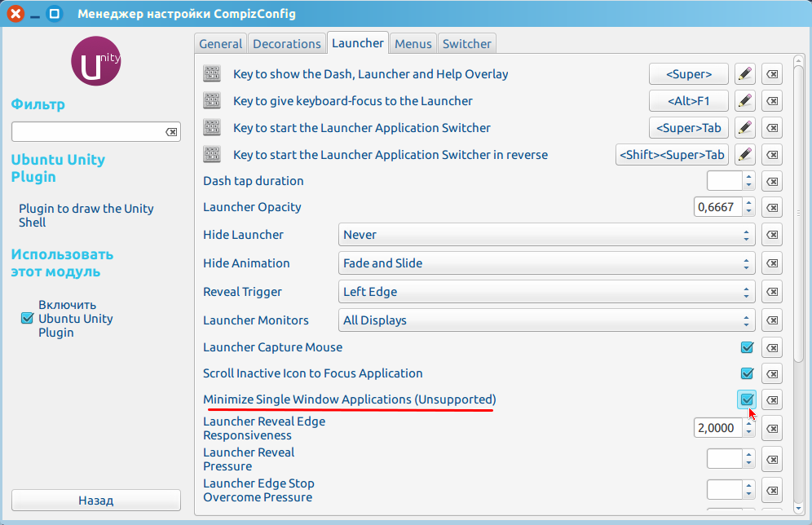Switch to the Menus tab
Screen dimensions: 812x525
pos(413,44)
